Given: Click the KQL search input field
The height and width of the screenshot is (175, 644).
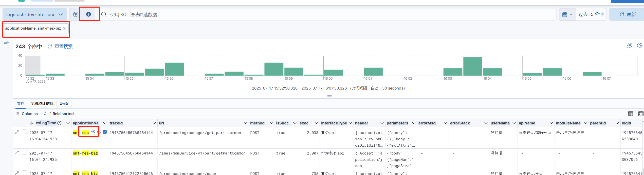Looking at the screenshot, I should coord(329,14).
